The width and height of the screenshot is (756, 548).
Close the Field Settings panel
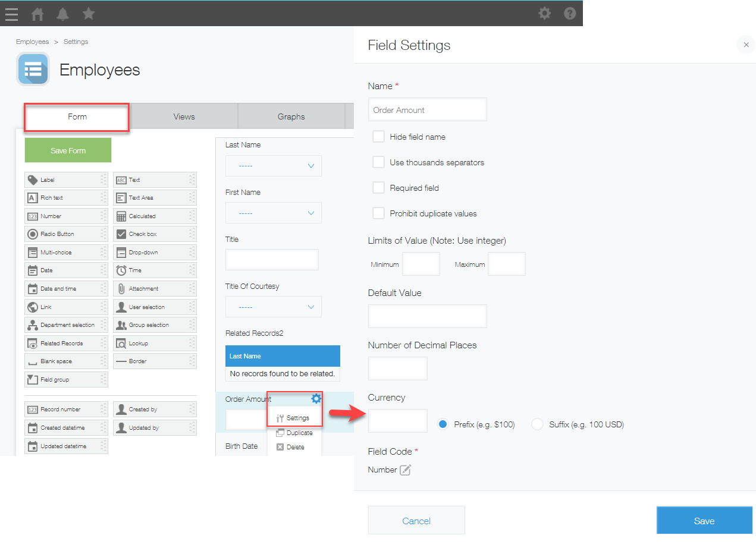746,45
